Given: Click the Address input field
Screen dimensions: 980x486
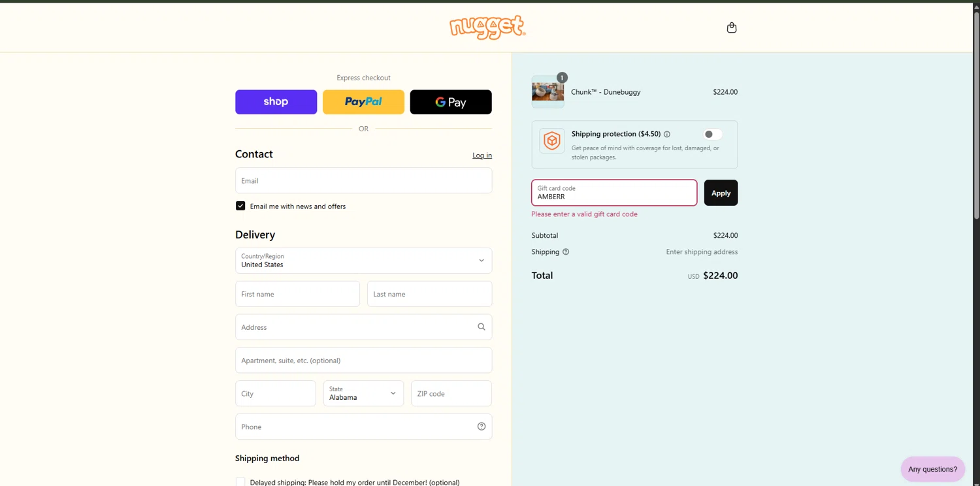Looking at the screenshot, I should click(363, 327).
